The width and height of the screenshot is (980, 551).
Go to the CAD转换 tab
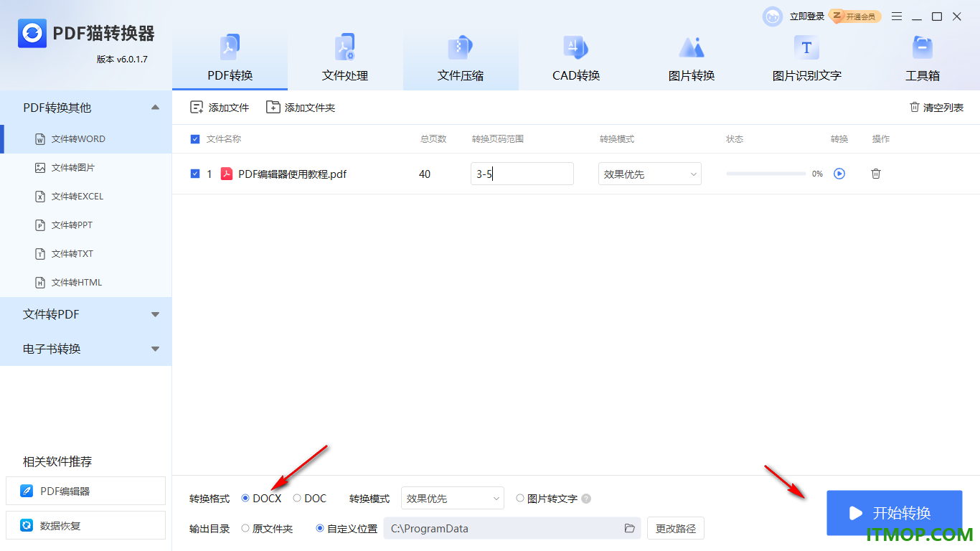(576, 60)
